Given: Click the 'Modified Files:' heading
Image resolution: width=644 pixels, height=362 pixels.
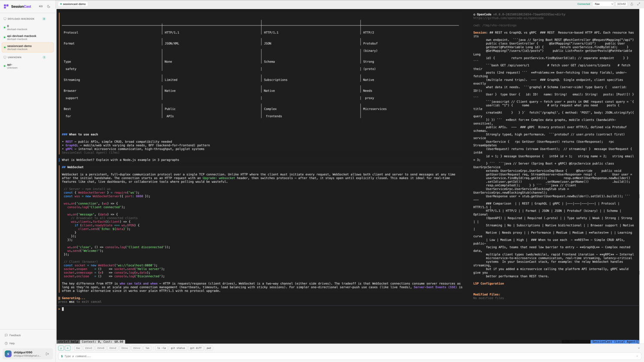Looking at the screenshot, I should [x=486, y=294].
